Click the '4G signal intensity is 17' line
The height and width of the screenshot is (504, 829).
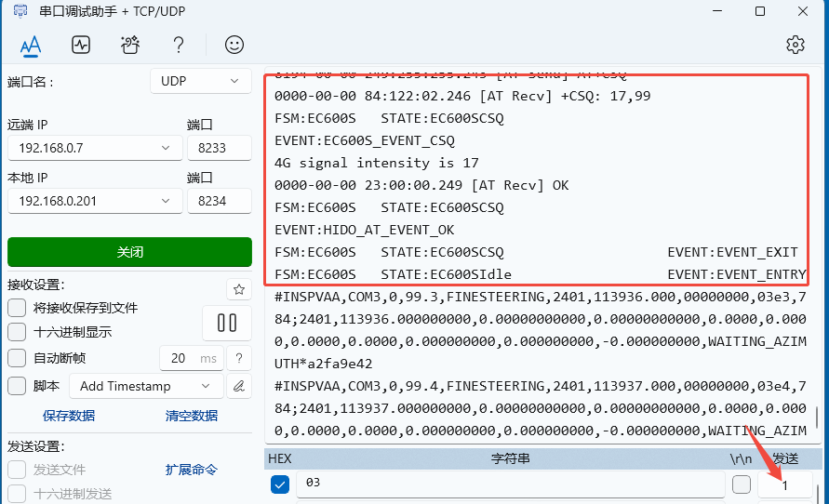[377, 163]
